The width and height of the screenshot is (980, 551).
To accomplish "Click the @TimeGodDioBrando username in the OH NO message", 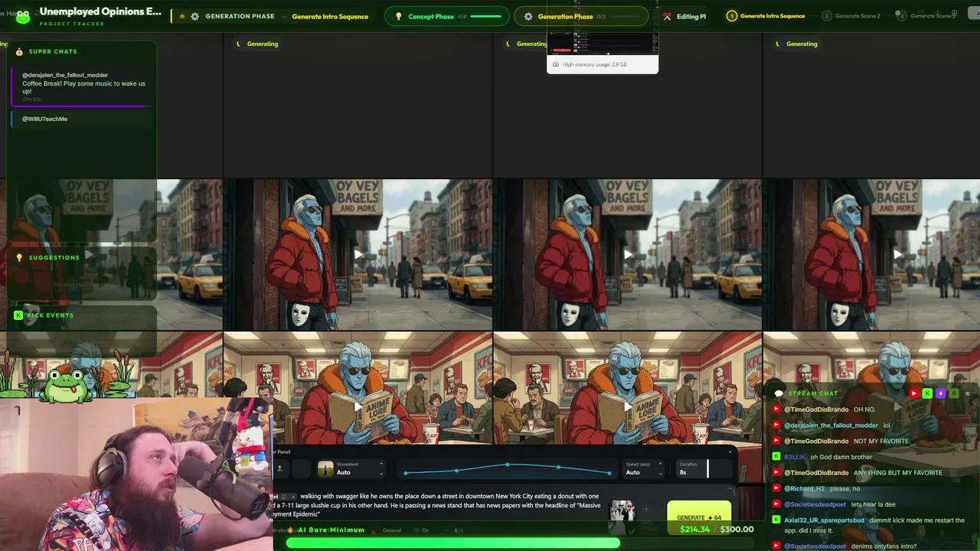I will pyautogui.click(x=816, y=409).
